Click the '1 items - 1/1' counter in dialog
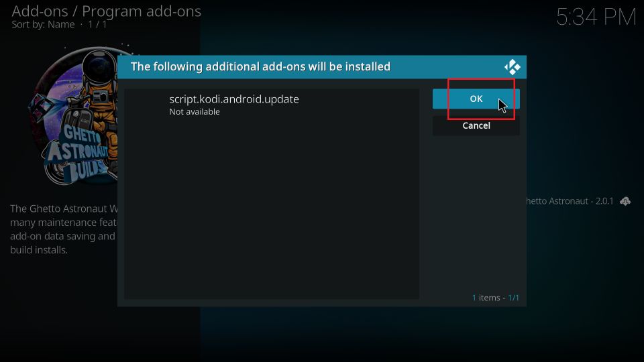Viewport: 644px width, 362px height. 495,298
